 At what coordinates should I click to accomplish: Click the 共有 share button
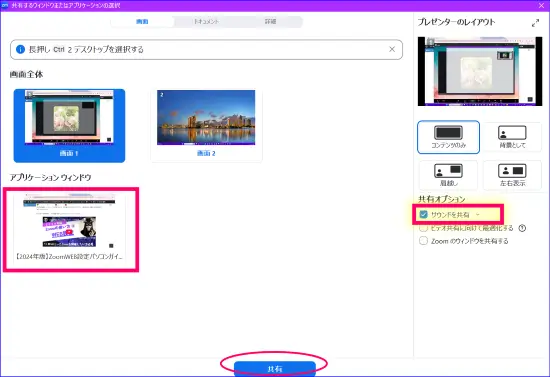point(275,369)
